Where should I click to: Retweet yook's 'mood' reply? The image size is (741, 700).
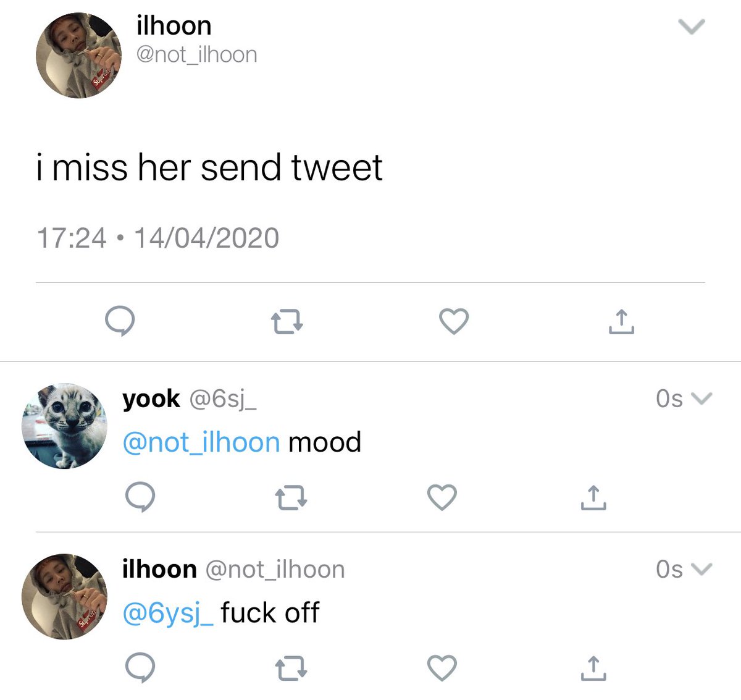pyautogui.click(x=291, y=498)
